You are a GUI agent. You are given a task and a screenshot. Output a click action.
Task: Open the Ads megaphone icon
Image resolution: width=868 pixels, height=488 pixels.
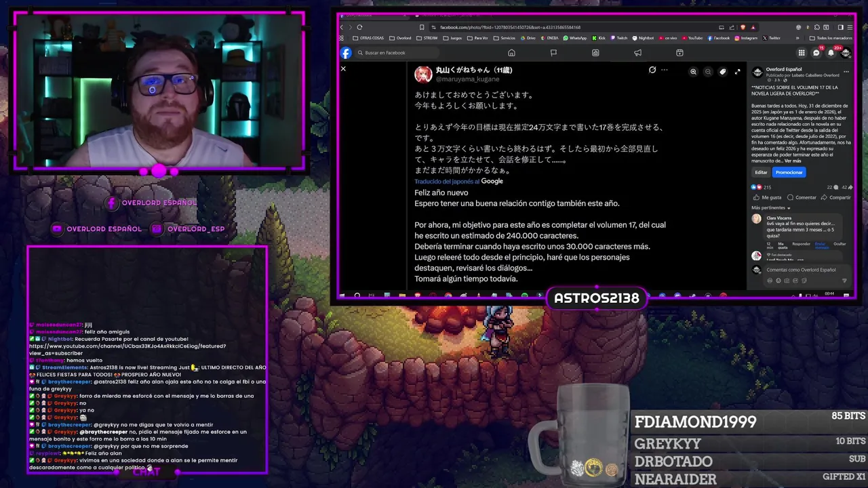point(637,53)
